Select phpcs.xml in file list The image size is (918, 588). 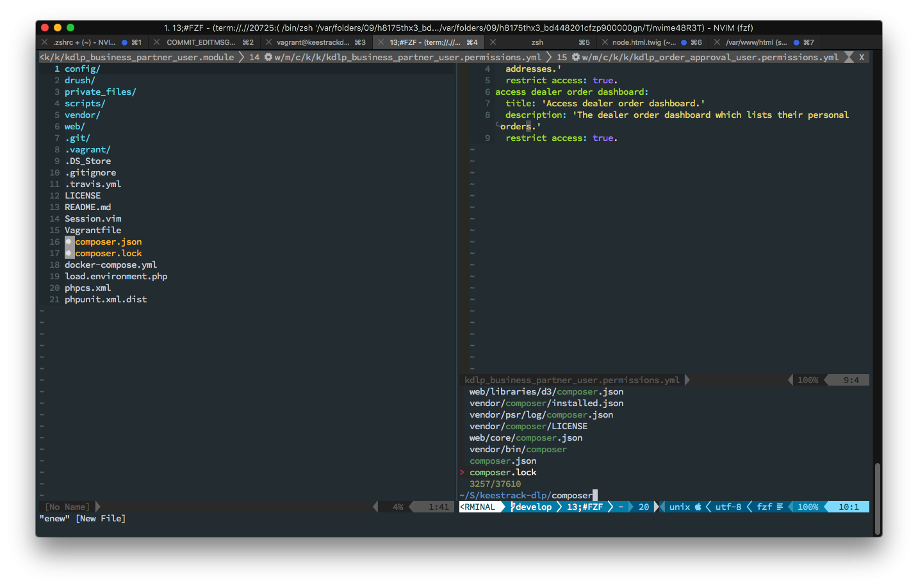tap(88, 288)
